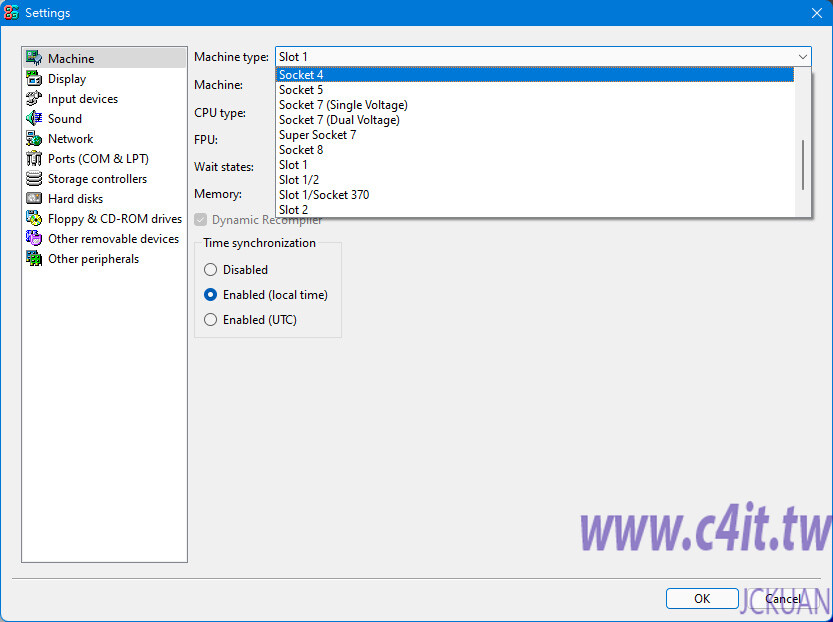Click the dropdown list scrollbar thumb
This screenshot has width=833, height=622.
[803, 165]
